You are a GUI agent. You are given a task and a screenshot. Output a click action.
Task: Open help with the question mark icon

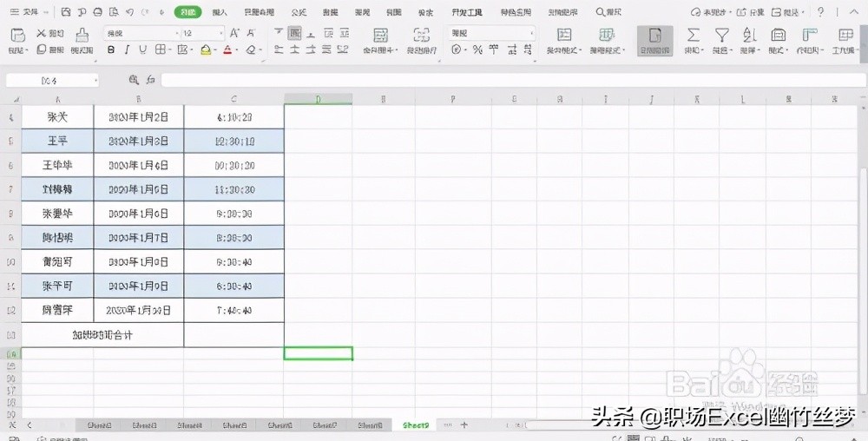pyautogui.click(x=820, y=11)
